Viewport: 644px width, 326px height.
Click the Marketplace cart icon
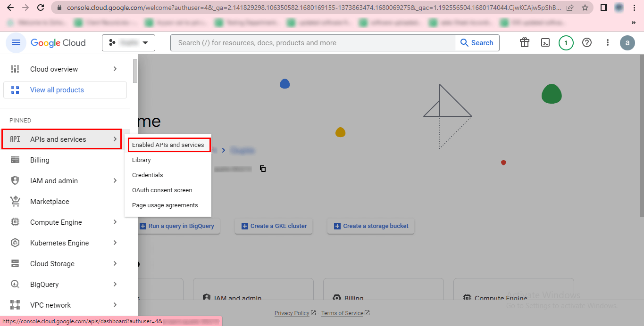(x=15, y=202)
